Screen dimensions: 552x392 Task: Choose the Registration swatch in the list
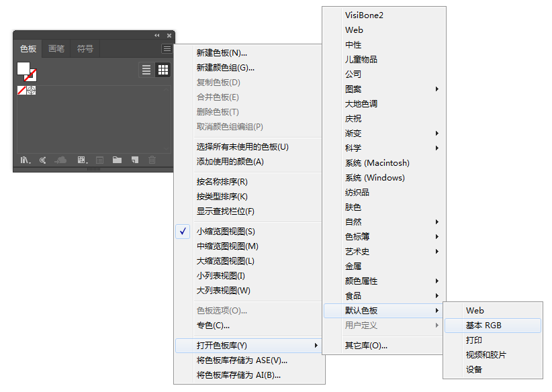(31, 91)
